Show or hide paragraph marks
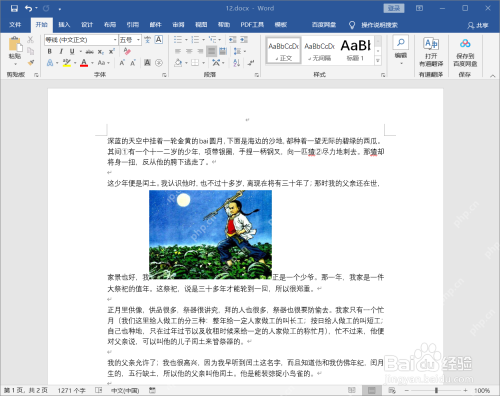The width and height of the screenshot is (500, 396). (251, 63)
